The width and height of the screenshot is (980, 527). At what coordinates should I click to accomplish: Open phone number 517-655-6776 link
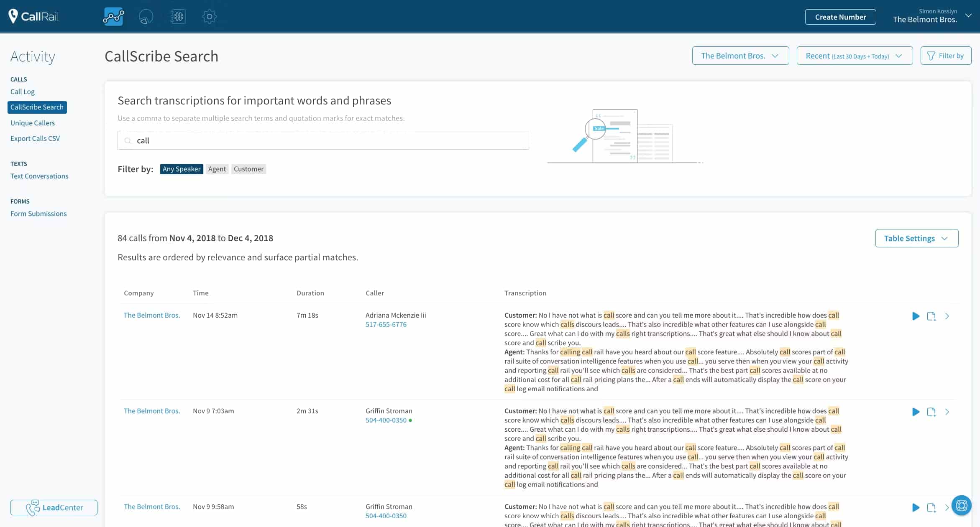(386, 324)
